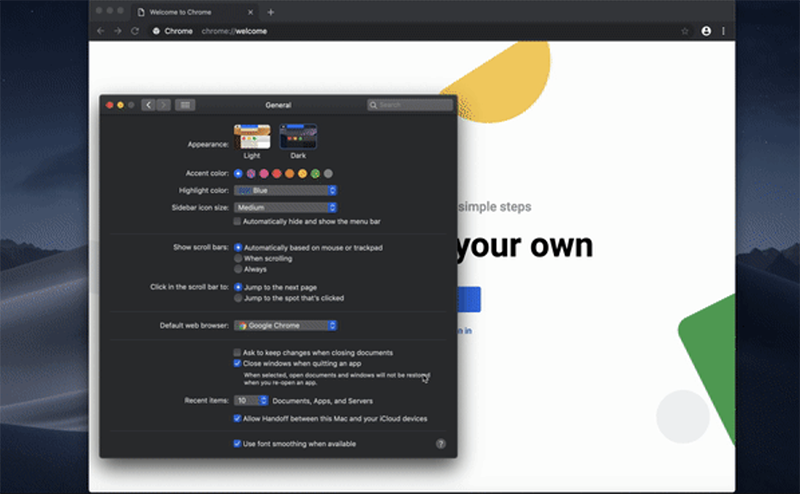Select Jump to the spot that's clicked
This screenshot has height=494, width=800.
click(x=238, y=298)
